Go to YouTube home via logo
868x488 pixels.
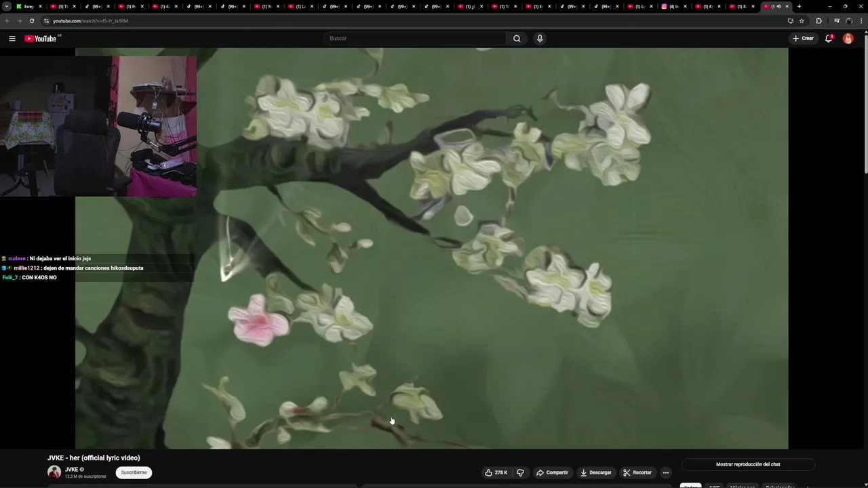tap(41, 39)
